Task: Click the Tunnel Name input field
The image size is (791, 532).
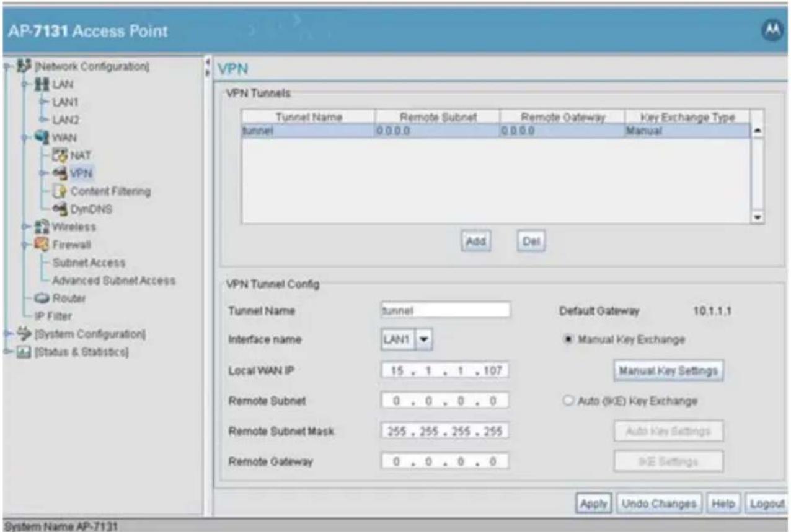Action: point(446,310)
